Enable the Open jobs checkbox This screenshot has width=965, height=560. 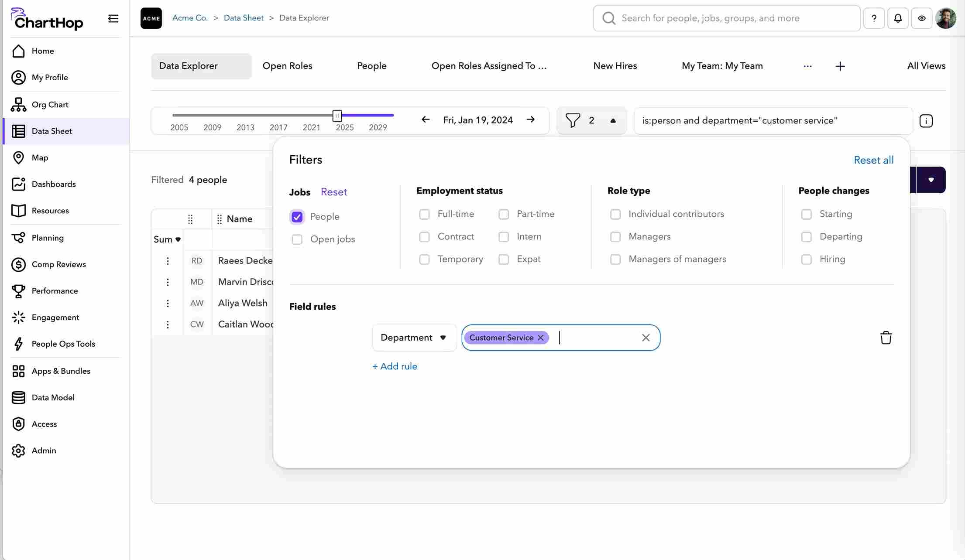297,239
